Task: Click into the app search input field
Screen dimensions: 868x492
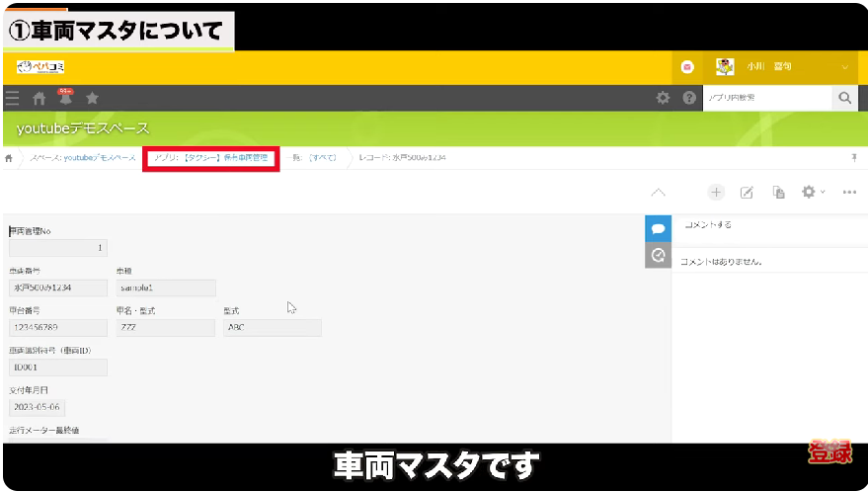Action: tap(765, 98)
